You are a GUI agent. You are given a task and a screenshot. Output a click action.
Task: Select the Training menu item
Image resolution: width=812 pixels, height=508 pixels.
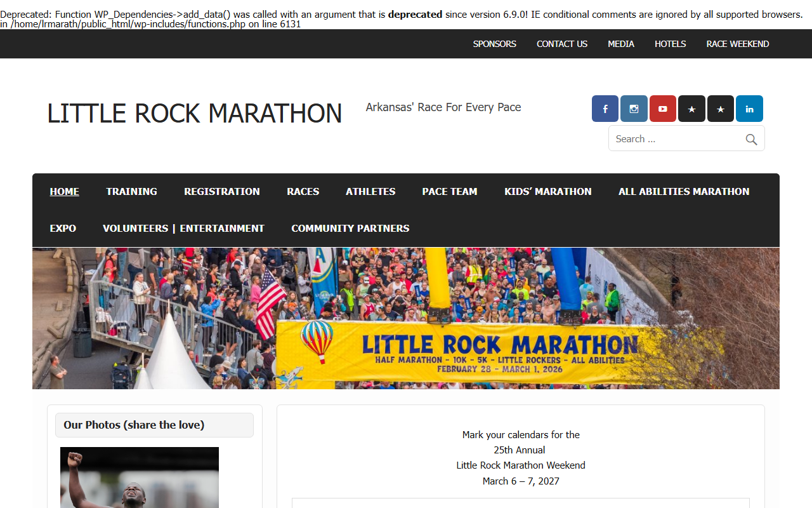(x=131, y=191)
